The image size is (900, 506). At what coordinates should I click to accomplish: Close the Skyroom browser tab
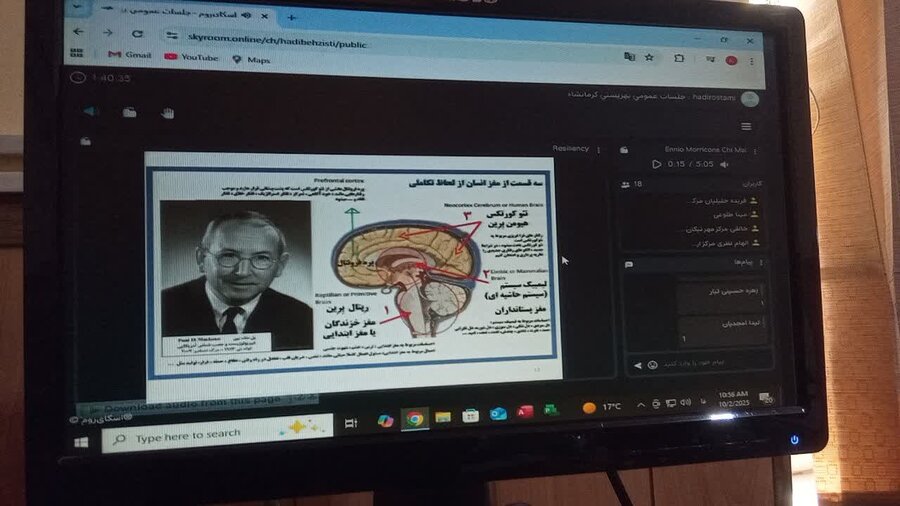click(x=265, y=16)
